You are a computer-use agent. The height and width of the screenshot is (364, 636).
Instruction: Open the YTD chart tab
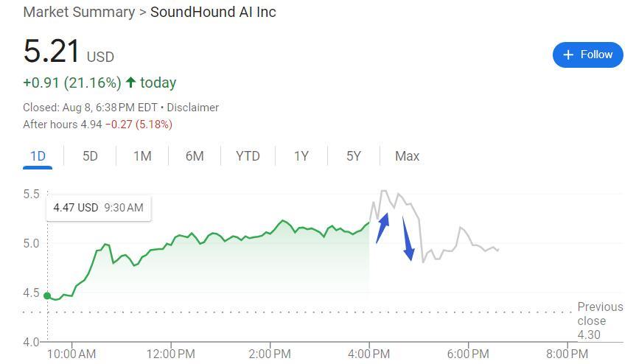point(248,156)
